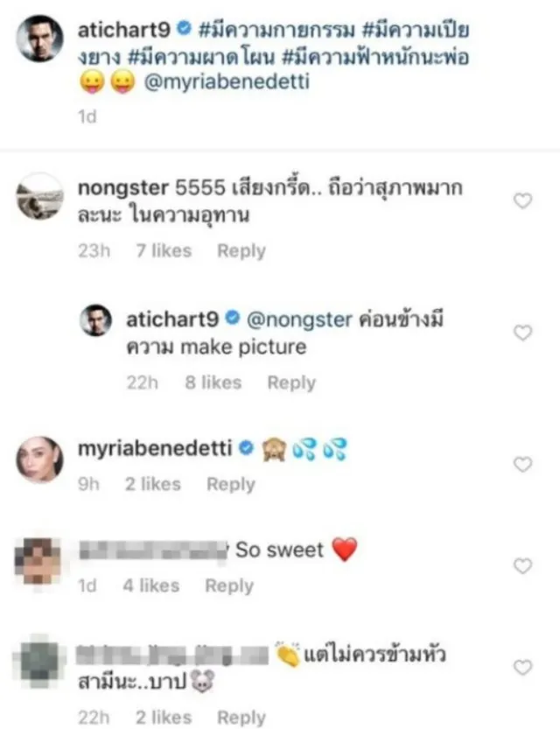Open the blurred avatar beside 'So sweet'
The height and width of the screenshot is (729, 560).
pyautogui.click(x=40, y=562)
